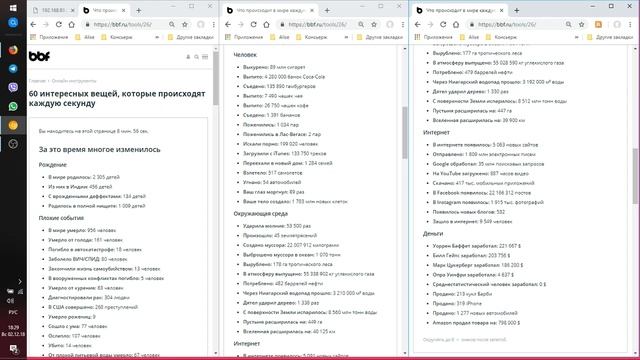Expand bookmark overflow chevron in middle window
Screen dimensions: 640x360
tap(346, 37)
